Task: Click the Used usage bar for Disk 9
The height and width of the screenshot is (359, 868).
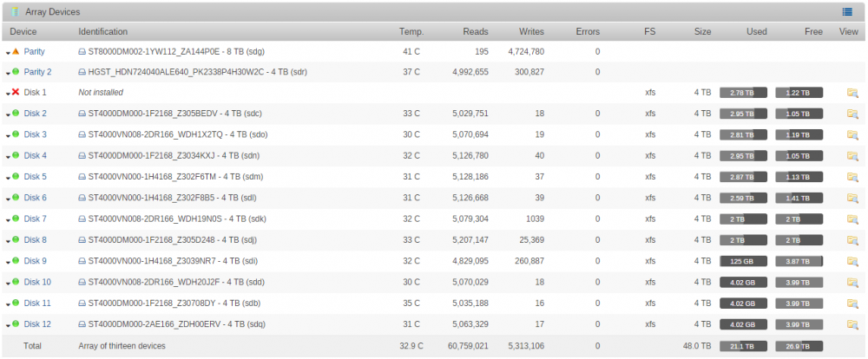Action: point(744,261)
